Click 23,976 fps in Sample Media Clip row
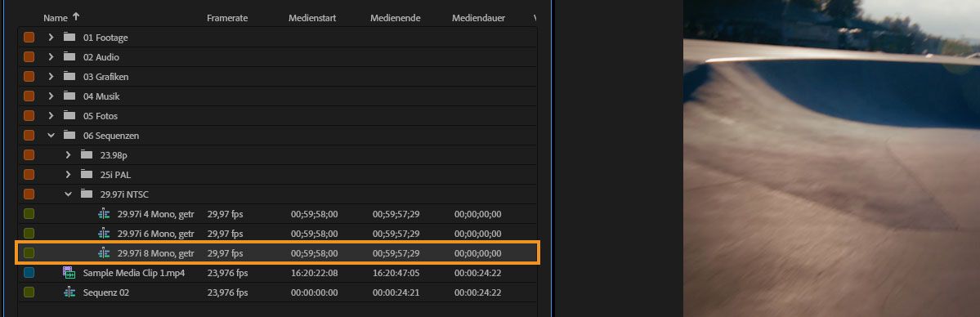Viewport: 980px width, 317px height. coord(227,273)
